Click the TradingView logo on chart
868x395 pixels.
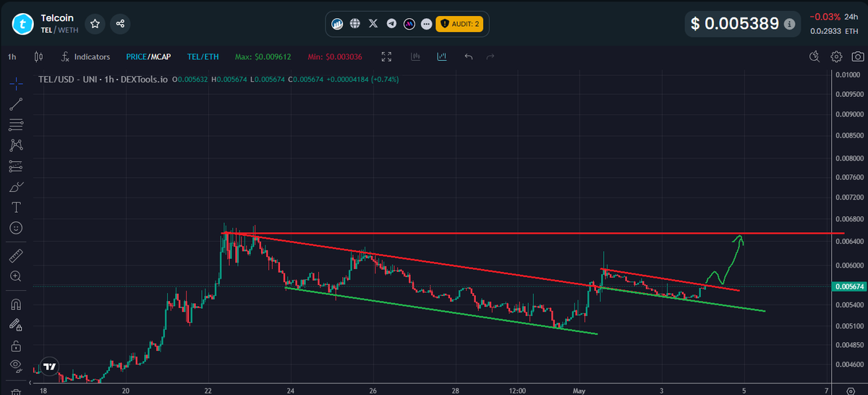coord(49,366)
